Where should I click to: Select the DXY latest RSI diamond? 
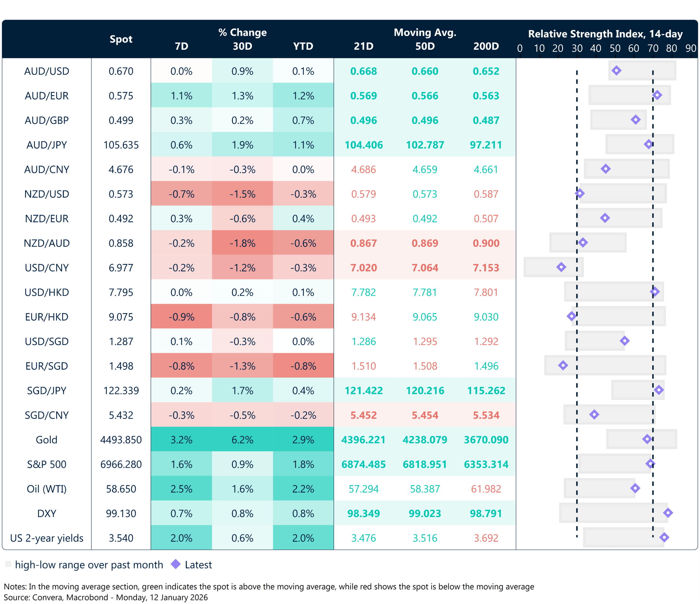point(667,513)
